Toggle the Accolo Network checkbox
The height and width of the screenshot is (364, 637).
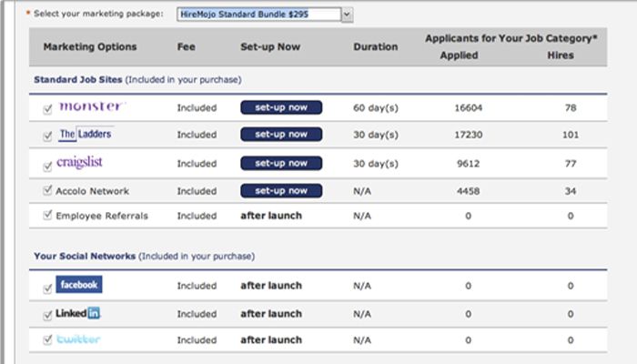click(x=47, y=191)
